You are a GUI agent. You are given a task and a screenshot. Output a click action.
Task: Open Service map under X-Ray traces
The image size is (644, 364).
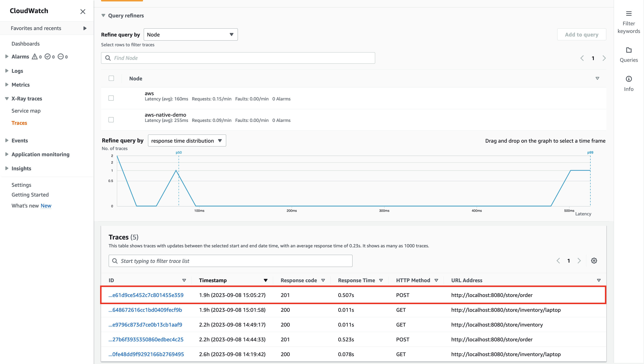tap(26, 111)
